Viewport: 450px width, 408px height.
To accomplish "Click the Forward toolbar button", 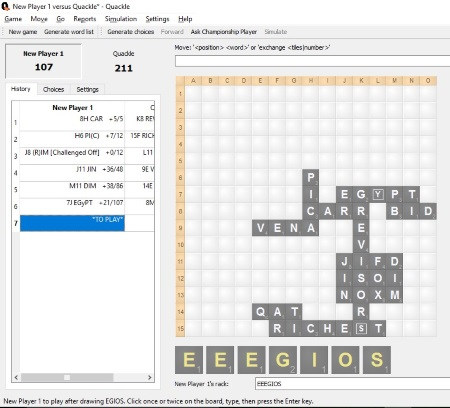I will [172, 32].
